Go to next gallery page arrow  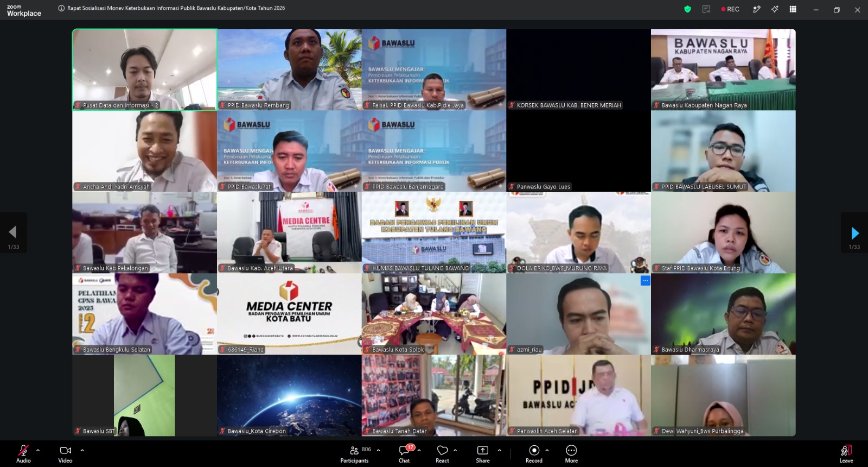[854, 233]
